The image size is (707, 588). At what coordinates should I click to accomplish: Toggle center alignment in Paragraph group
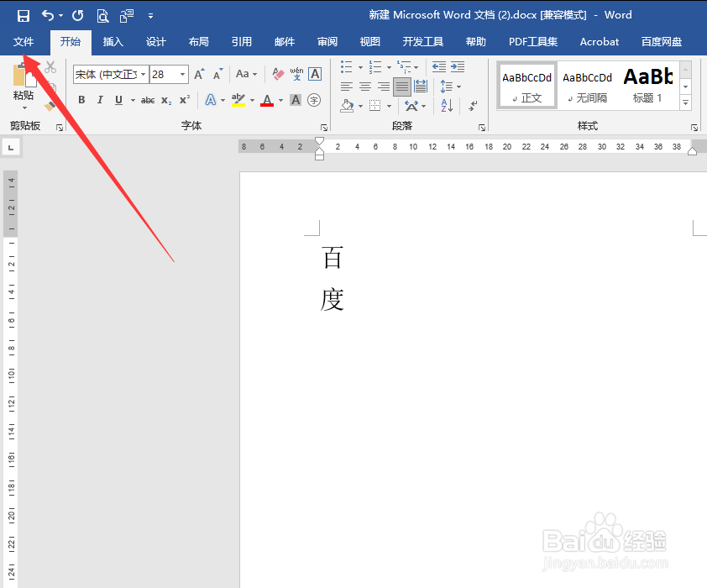(x=364, y=86)
